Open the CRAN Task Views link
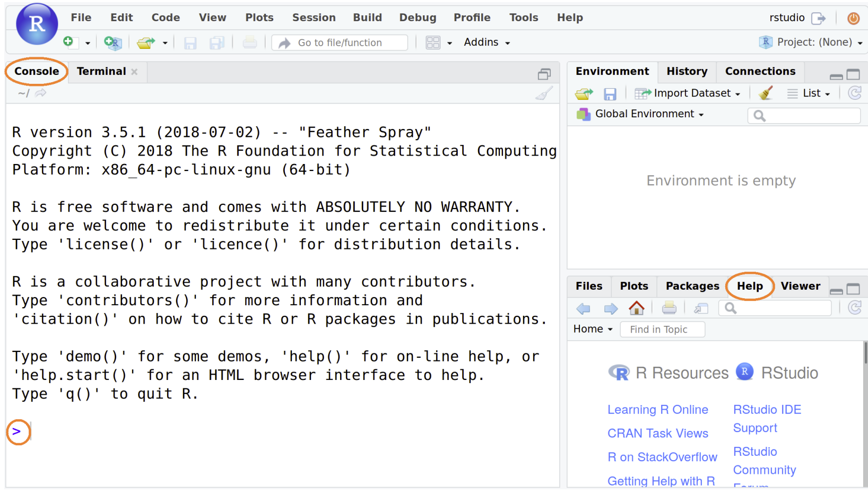 click(x=658, y=434)
